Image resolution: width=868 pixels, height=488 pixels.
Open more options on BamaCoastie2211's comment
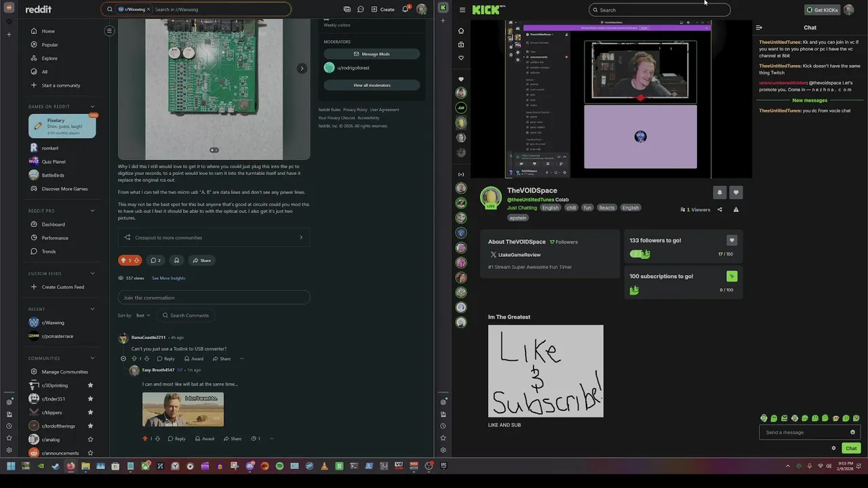click(241, 359)
